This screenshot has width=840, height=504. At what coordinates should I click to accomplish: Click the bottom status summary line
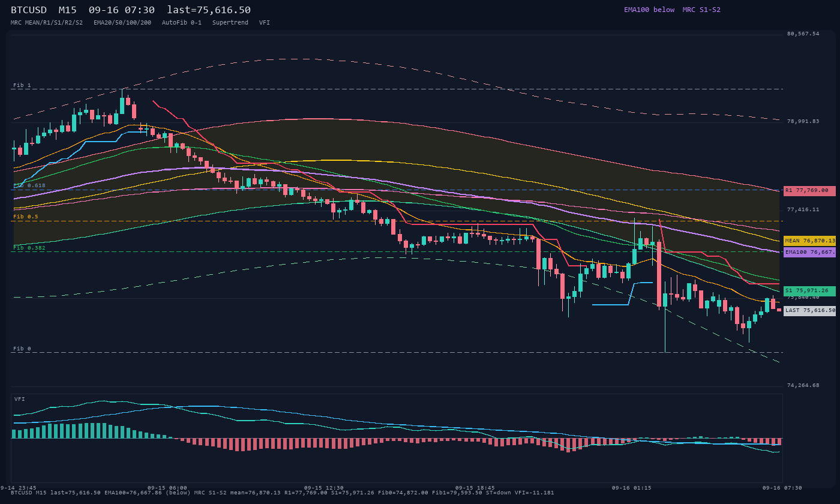[x=283, y=493]
